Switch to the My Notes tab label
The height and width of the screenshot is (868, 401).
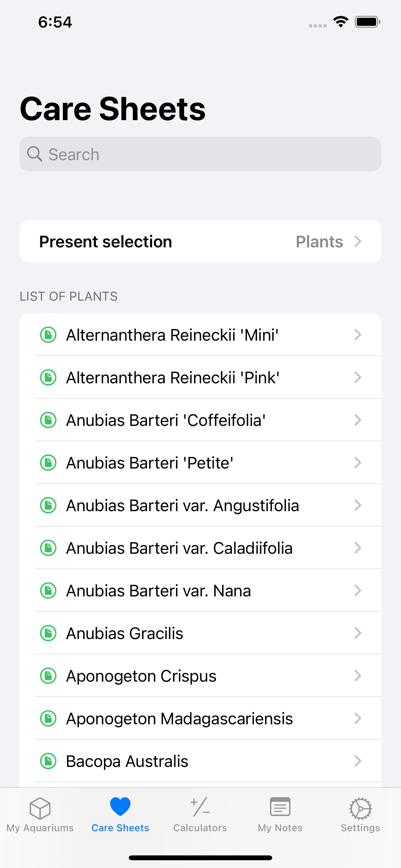click(280, 828)
